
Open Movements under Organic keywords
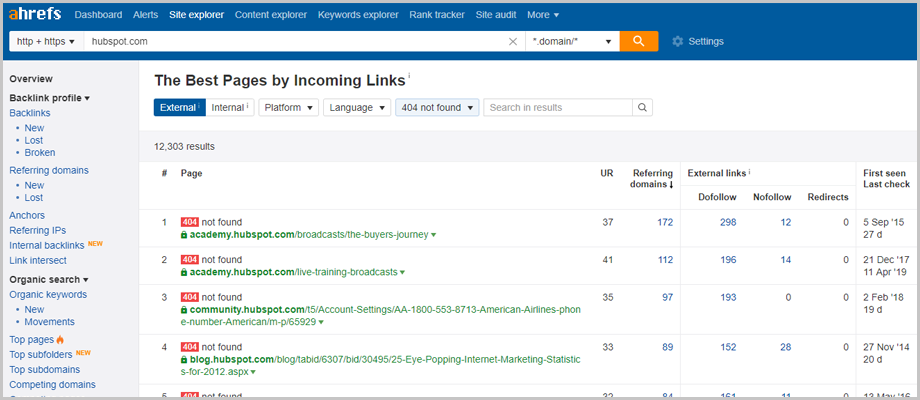pyautogui.click(x=50, y=321)
